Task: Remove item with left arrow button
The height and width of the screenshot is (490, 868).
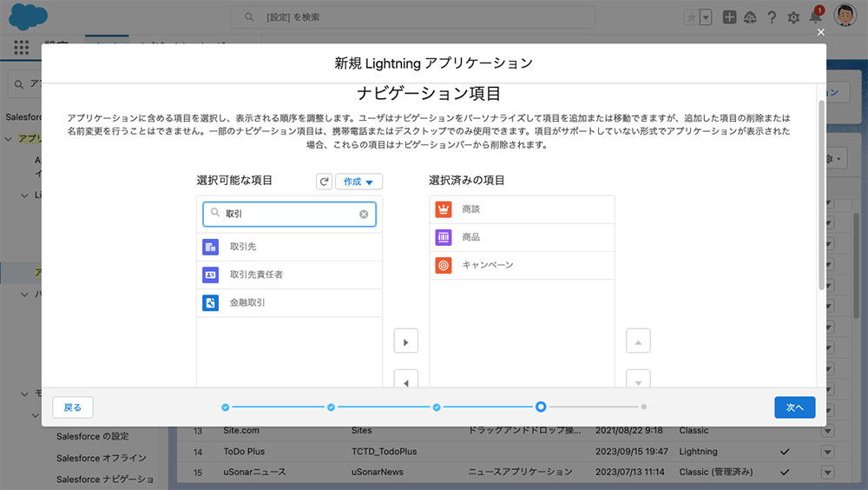Action: 405,379
